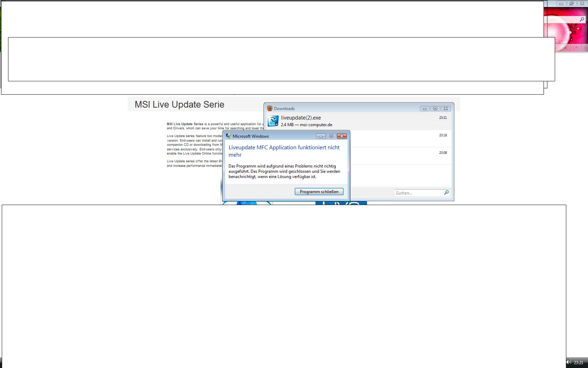Click the browser search magnifier icon at top right
This screenshot has width=588, height=368.
click(x=582, y=20)
